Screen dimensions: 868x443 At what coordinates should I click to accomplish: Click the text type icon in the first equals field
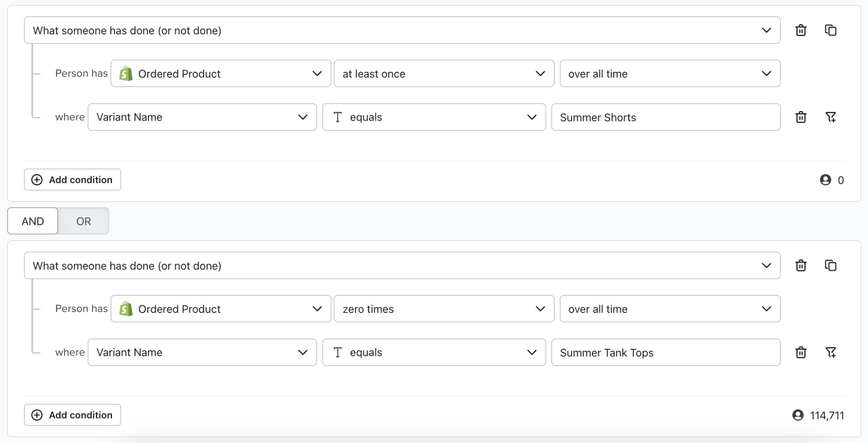tap(338, 117)
